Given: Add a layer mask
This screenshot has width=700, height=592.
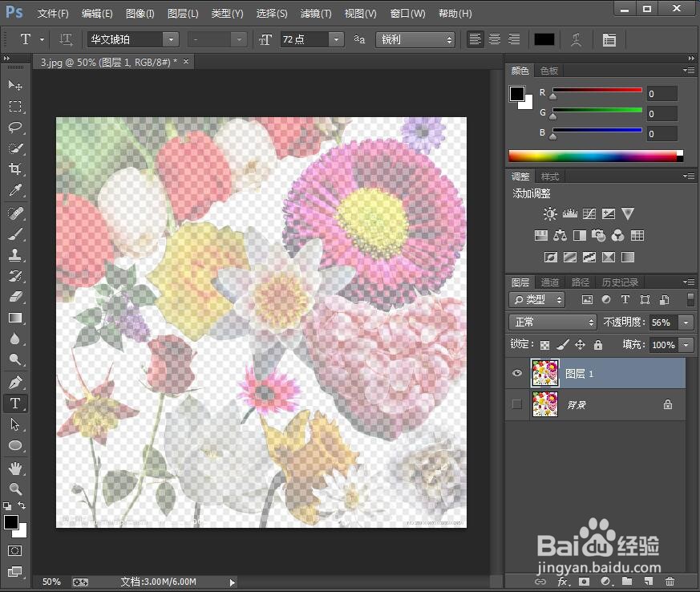Looking at the screenshot, I should tap(584, 582).
